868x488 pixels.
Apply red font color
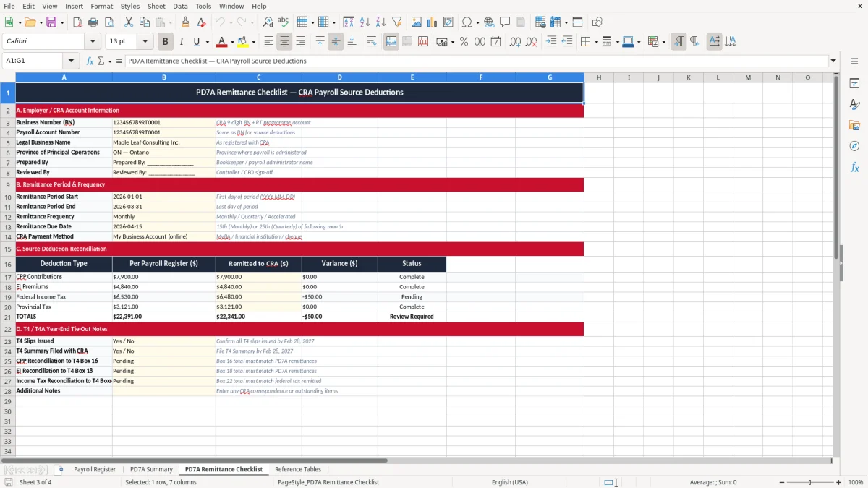(221, 42)
